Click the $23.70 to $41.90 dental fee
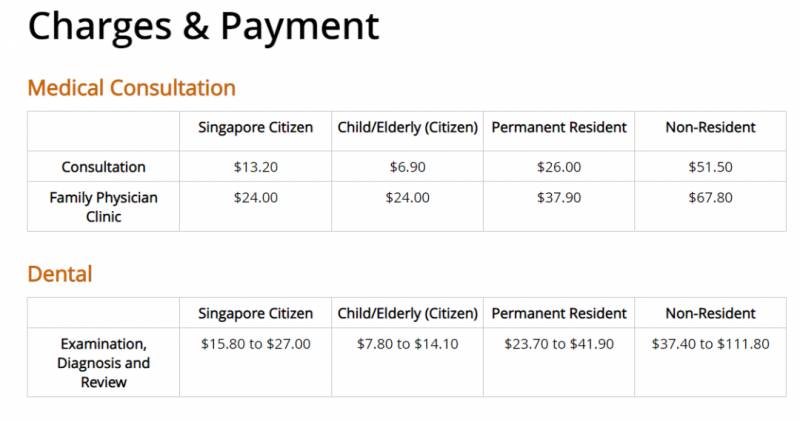Screen dimensions: 800x422 pos(559,344)
